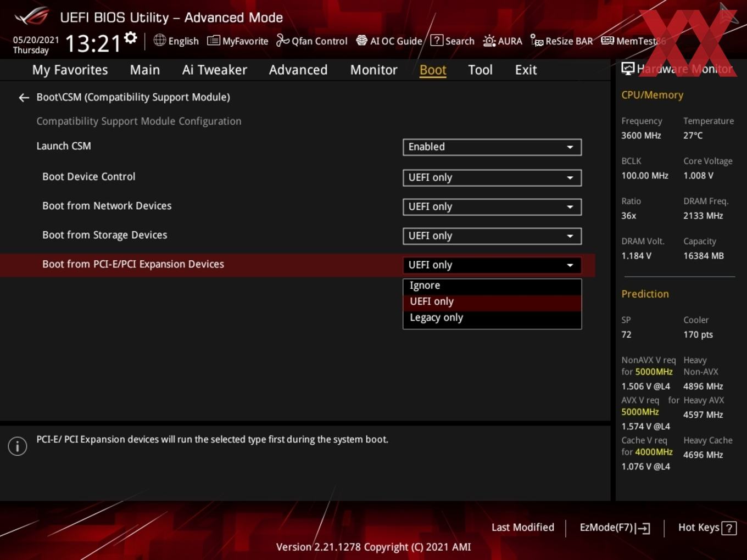This screenshot has width=747, height=560.
Task: Launch MemTest86 icon
Action: [x=607, y=41]
